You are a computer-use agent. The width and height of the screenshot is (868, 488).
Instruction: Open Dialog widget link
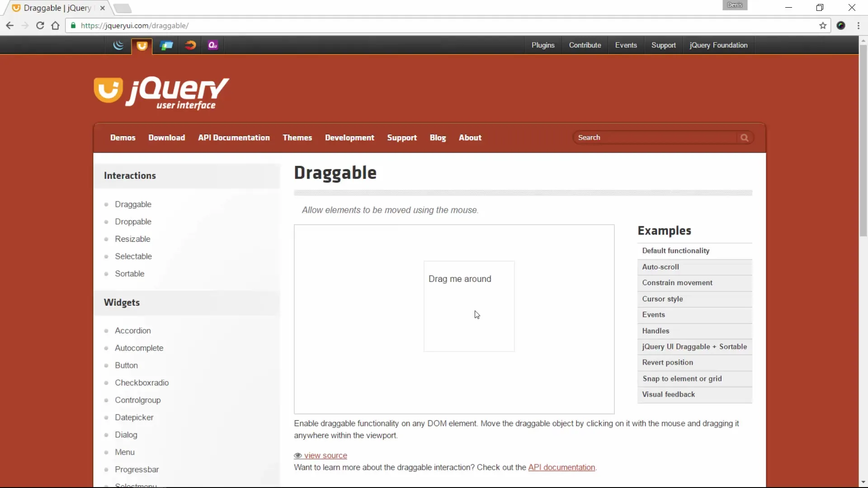tap(126, 435)
